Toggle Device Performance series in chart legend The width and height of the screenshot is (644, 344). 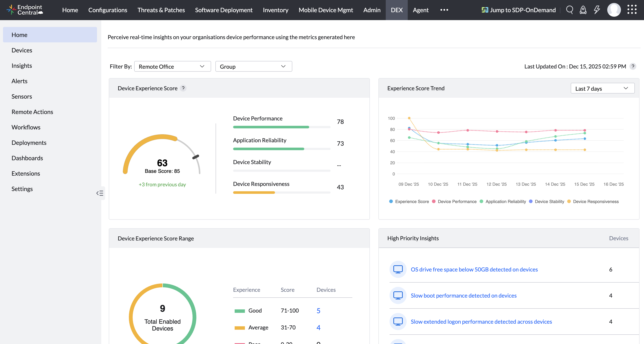pos(457,202)
